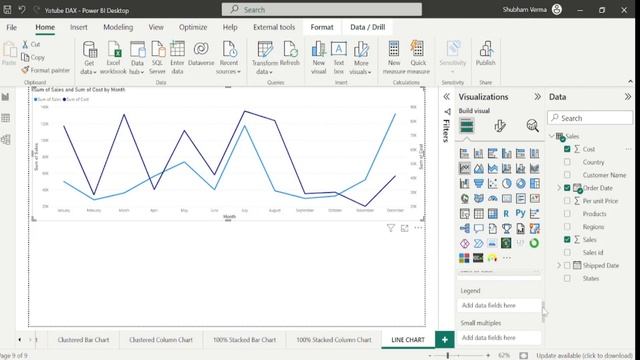This screenshot has height=360, width=640.
Task: Open More options ellipsis below chart
Action: click(418, 228)
